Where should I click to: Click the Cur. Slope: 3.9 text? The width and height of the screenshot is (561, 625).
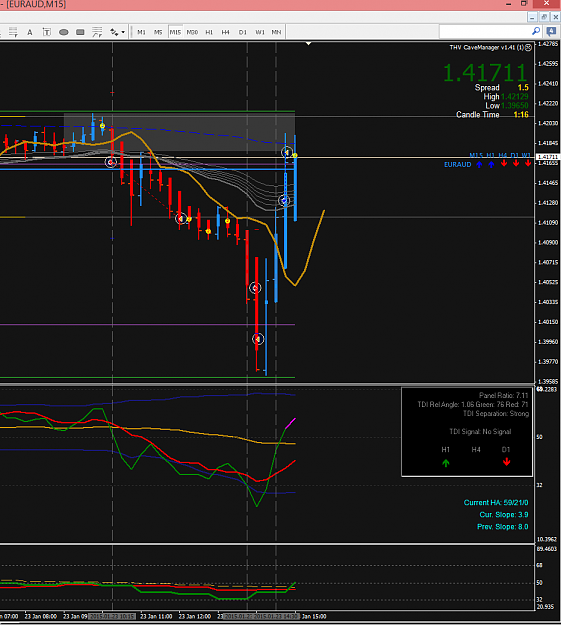click(x=504, y=515)
